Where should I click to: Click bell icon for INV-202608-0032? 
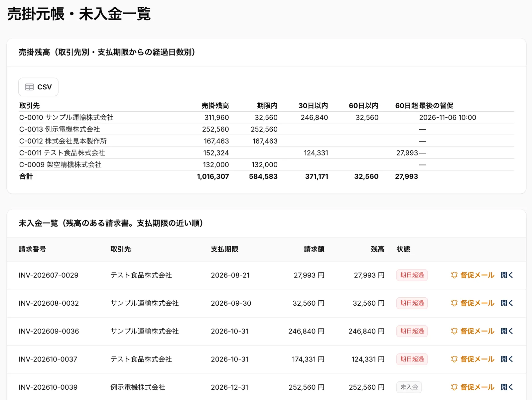[454, 303]
